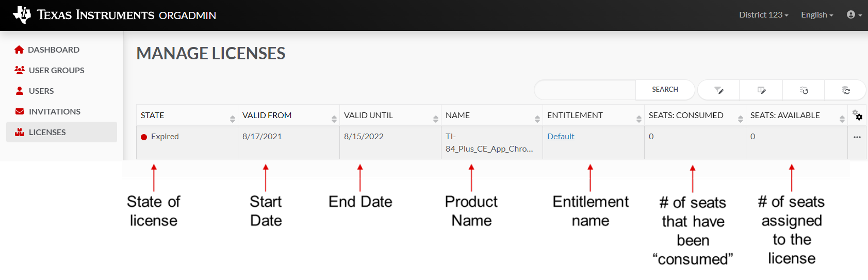Go to User Groups page
Viewport: 868px width, 280px height.
click(x=56, y=70)
